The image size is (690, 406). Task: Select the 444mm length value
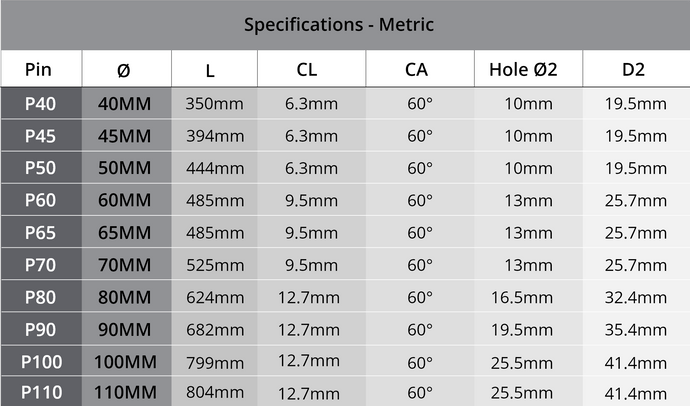tap(214, 168)
